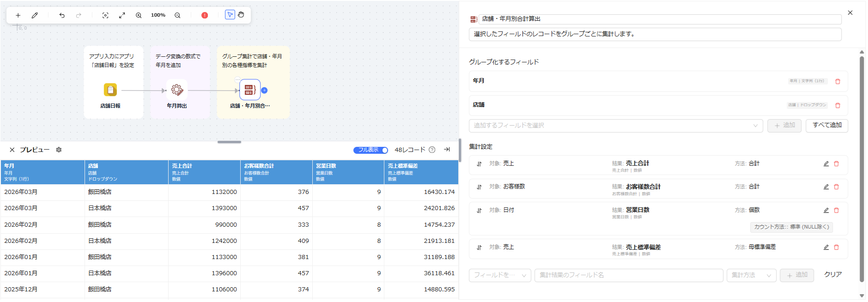868x302 pixels.
Task: Click the blue plus connector on aggregate node
Action: 264,91
